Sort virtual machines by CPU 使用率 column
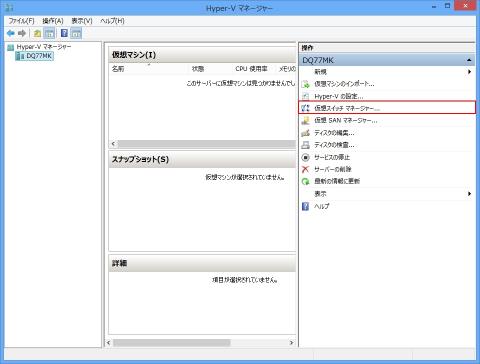The image size is (480, 364). (x=251, y=69)
